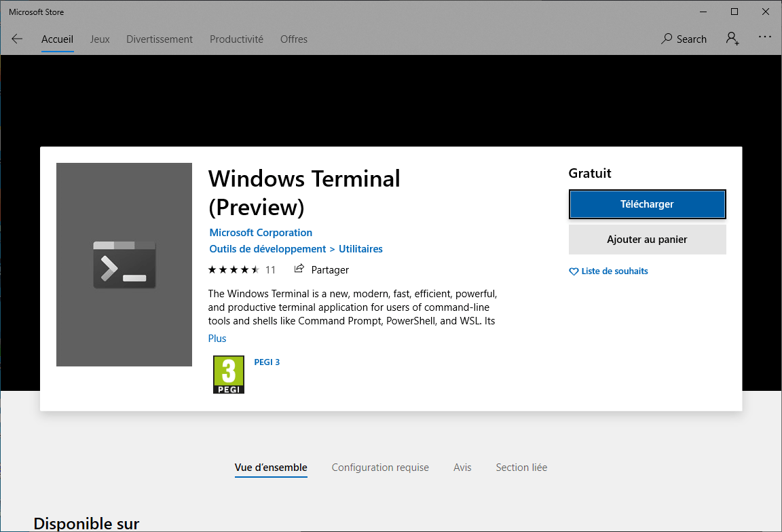Open the Divertissement tab
Screen dimensions: 782x532
(159, 39)
